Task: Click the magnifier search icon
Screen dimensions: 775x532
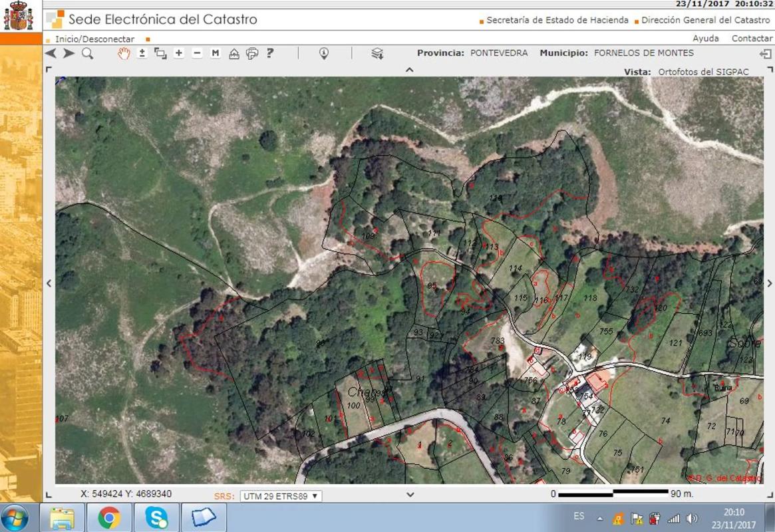Action: click(87, 54)
